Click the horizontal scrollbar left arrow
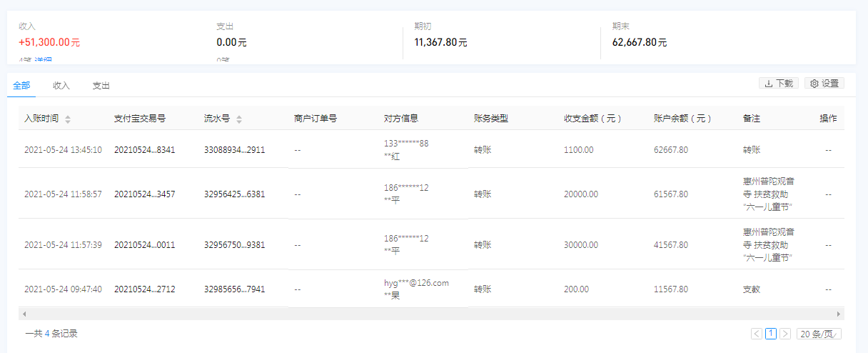 click(x=24, y=314)
